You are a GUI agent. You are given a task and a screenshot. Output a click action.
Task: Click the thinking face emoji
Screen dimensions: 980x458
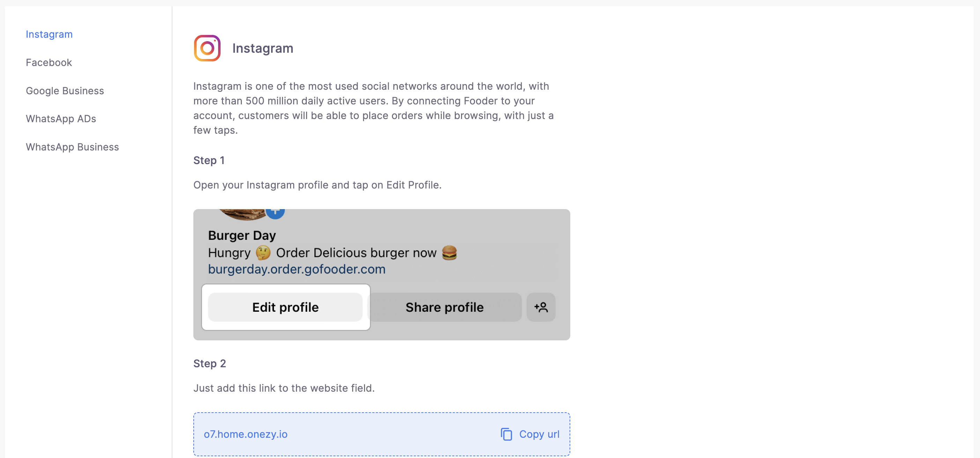pyautogui.click(x=263, y=253)
